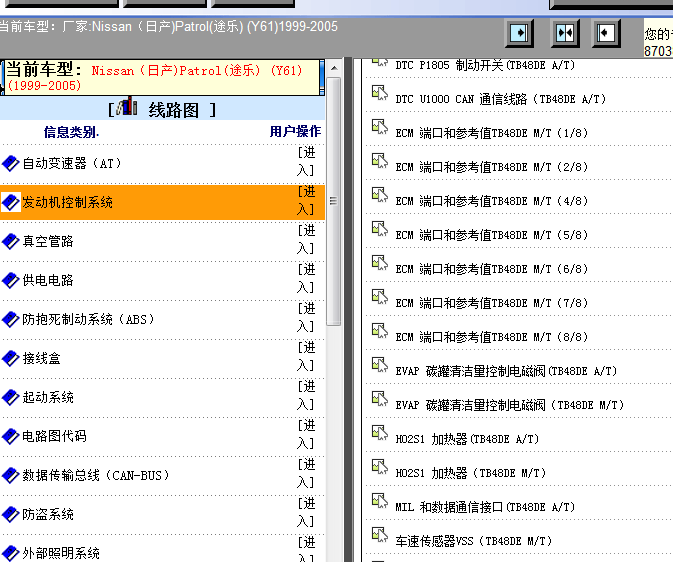Viewport: 673px width, 562px height.
Task: Click the diagram icon for ECM 端口和参考值 M/T (6/8)
Action: [380, 263]
